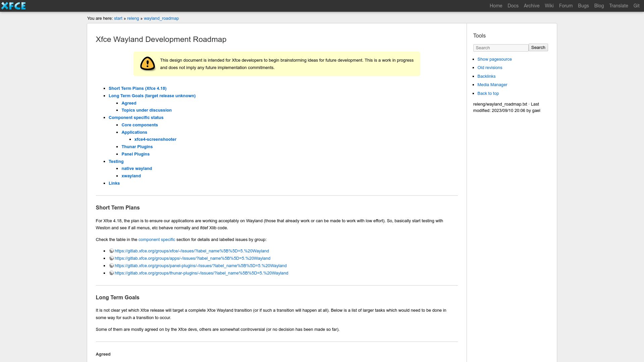
Task: Open the Docs navigation item
Action: click(x=513, y=6)
